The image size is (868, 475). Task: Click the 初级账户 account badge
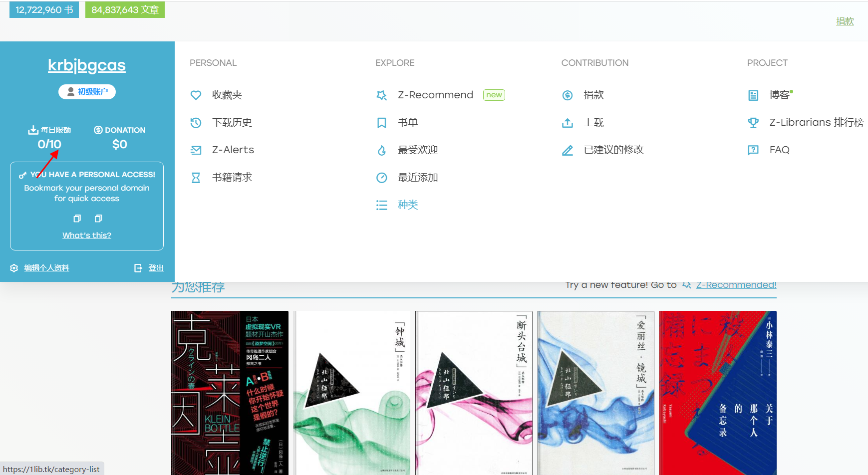click(x=87, y=92)
